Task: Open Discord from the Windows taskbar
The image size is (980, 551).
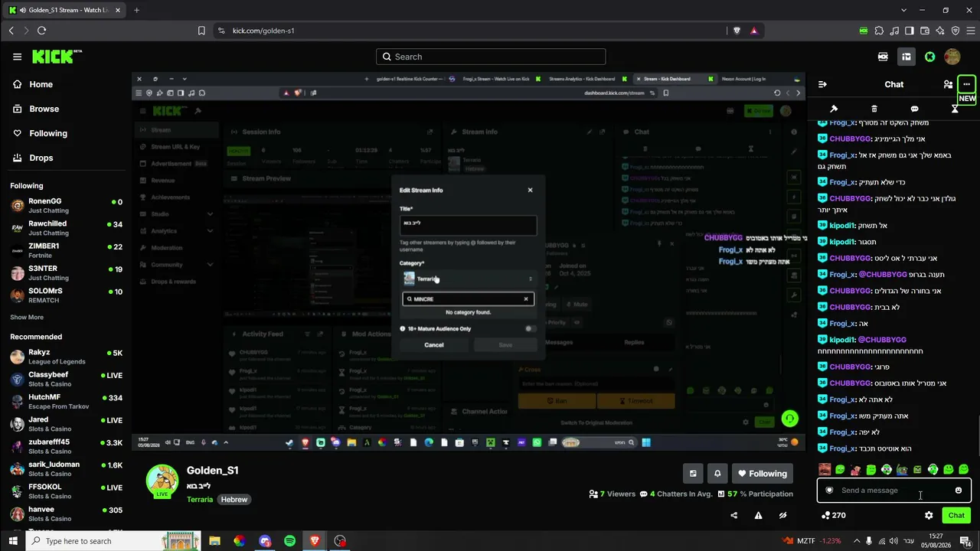Action: (x=265, y=541)
